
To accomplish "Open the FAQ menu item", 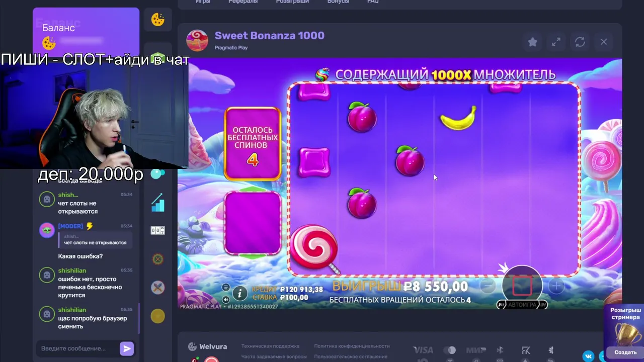I will (x=373, y=2).
